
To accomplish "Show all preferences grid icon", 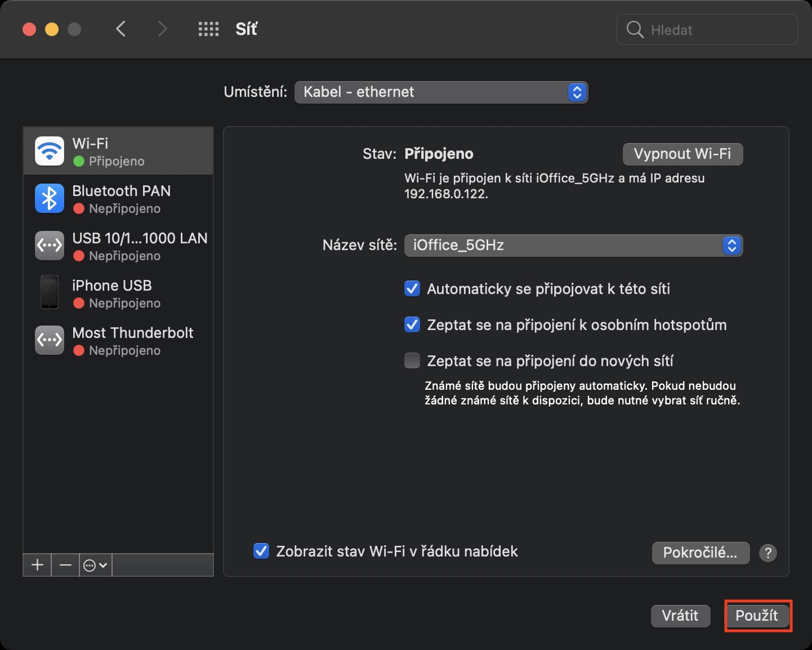I will pos(208,29).
